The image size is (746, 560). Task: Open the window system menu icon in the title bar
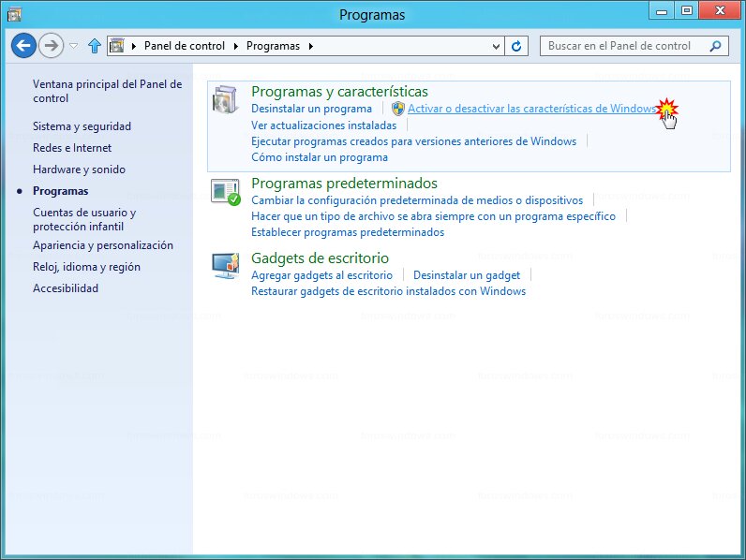pyautogui.click(x=14, y=15)
